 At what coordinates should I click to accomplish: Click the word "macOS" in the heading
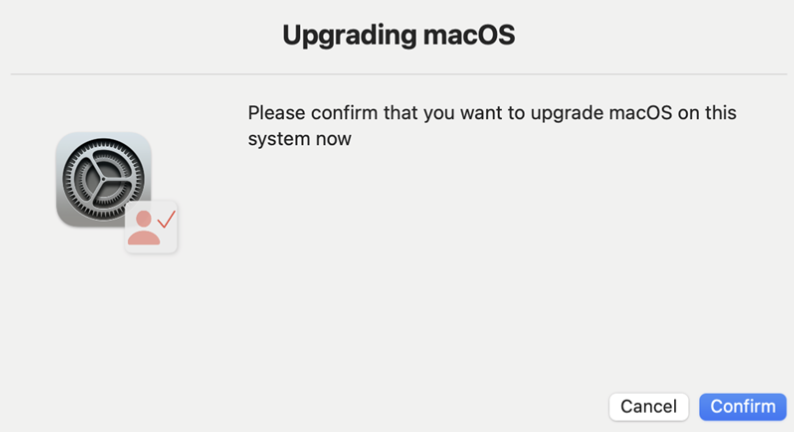click(x=469, y=35)
